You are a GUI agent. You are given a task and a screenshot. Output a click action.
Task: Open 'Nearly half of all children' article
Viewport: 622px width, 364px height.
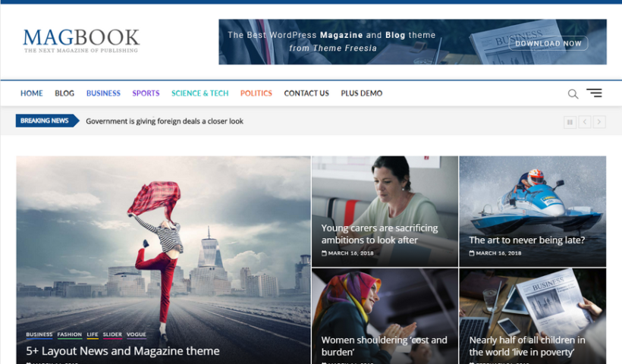pos(527,346)
